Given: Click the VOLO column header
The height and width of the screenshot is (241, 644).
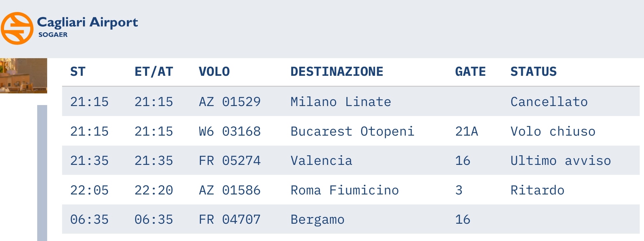Looking at the screenshot, I should pyautogui.click(x=214, y=72).
